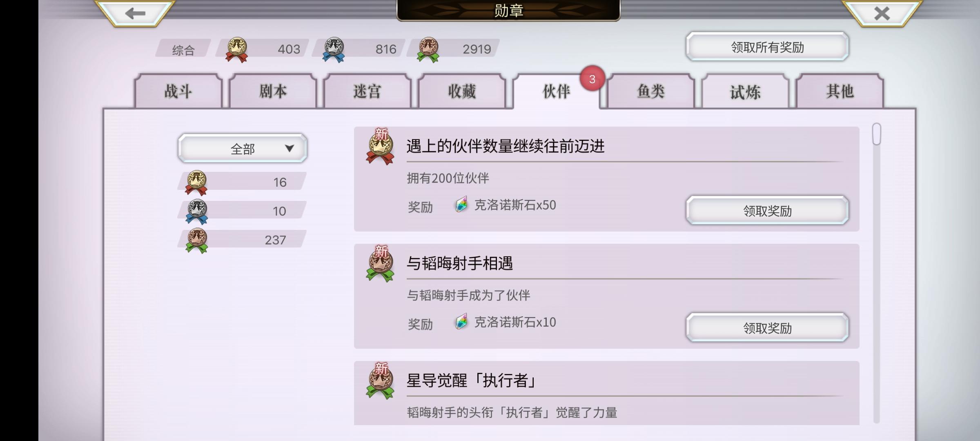
Task: Switch to the 其他 tab
Action: point(840,91)
